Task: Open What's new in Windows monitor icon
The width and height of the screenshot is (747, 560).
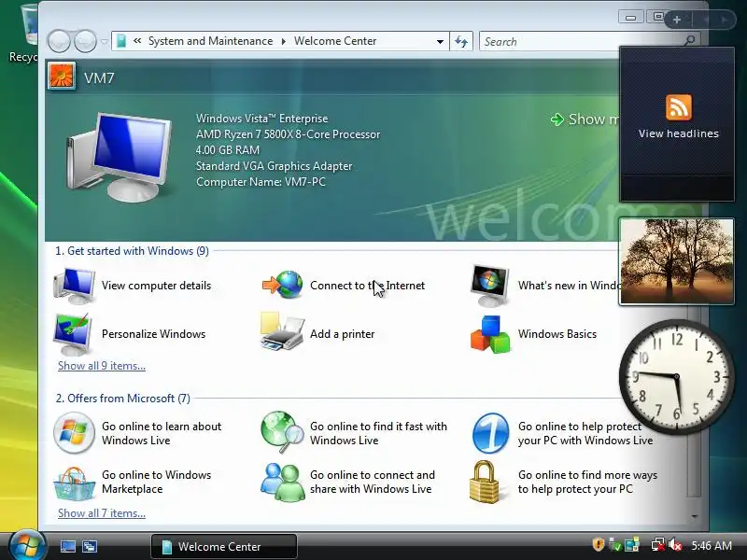Action: point(489,286)
